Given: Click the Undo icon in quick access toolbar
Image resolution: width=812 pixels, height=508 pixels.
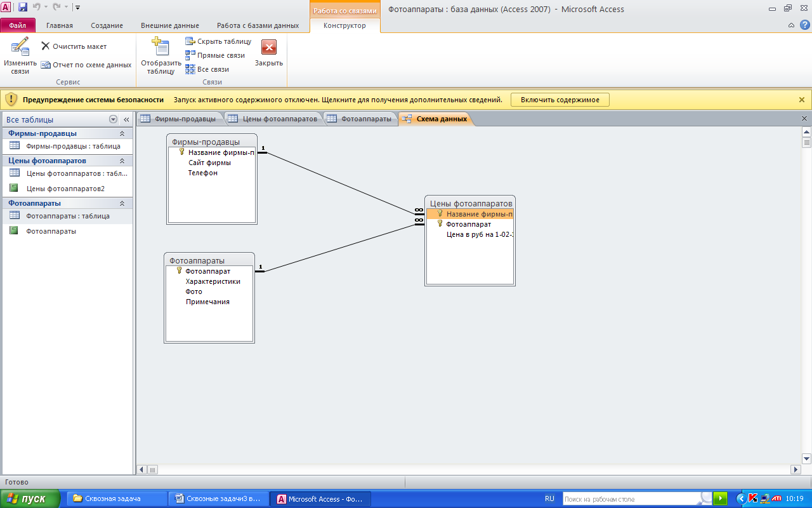Looking at the screenshot, I should pos(37,8).
